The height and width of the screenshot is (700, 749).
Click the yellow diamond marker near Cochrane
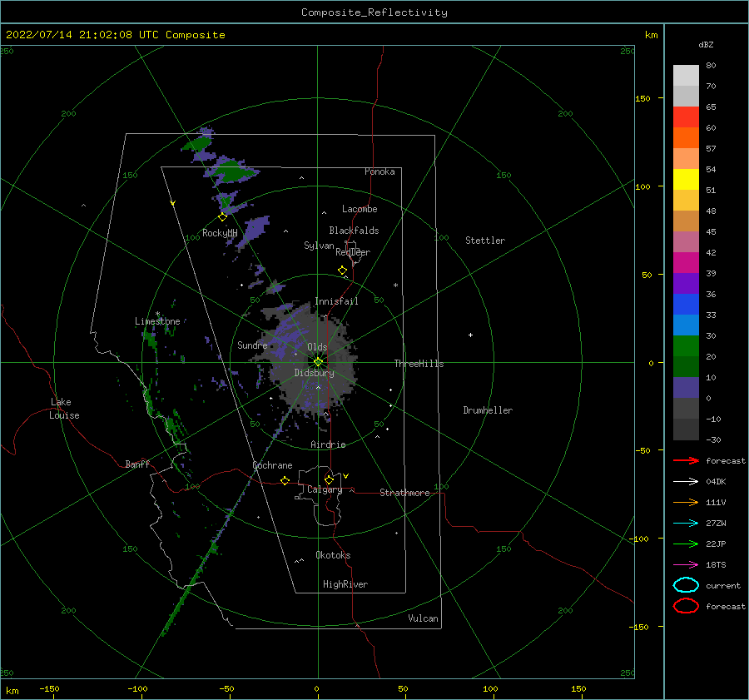[x=285, y=480]
